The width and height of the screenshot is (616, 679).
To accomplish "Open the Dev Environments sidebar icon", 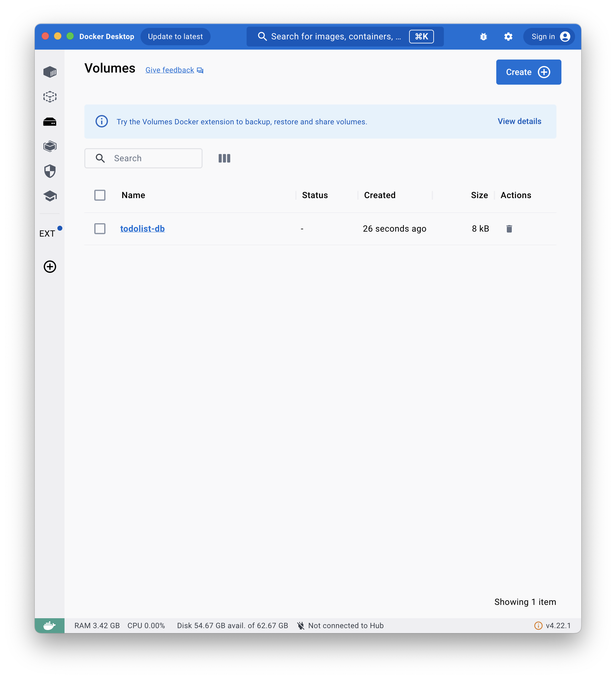I will pyautogui.click(x=50, y=146).
